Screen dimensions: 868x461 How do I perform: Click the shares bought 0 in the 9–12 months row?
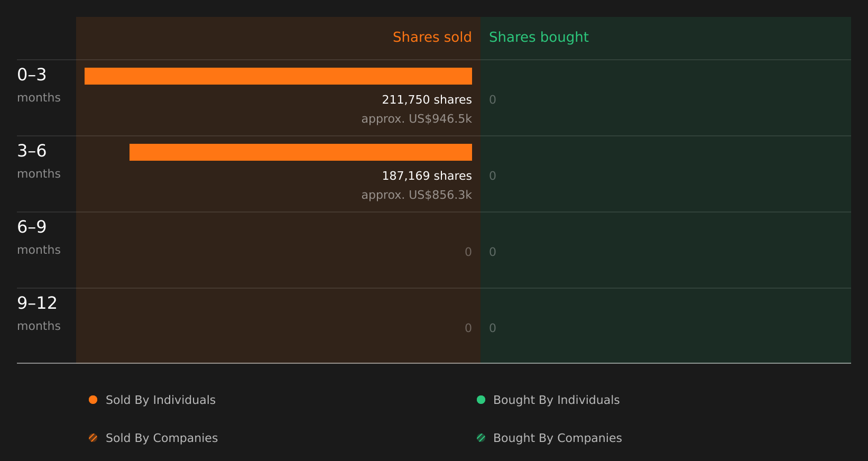[493, 328]
